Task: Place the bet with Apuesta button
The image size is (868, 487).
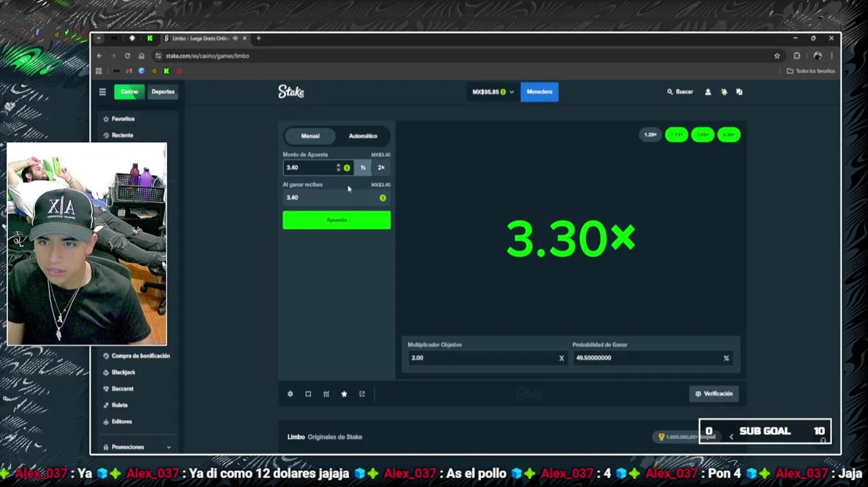Action: (x=336, y=220)
